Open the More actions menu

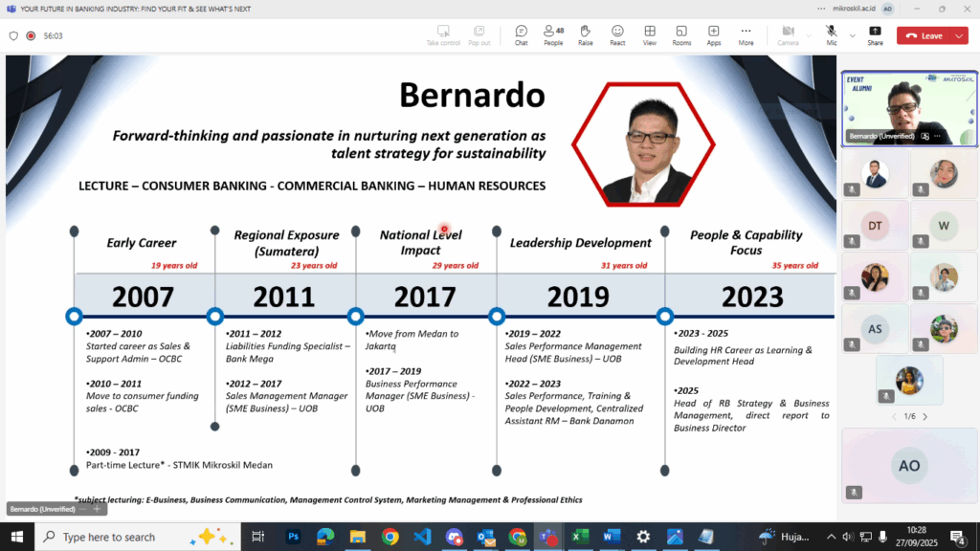(x=746, y=35)
